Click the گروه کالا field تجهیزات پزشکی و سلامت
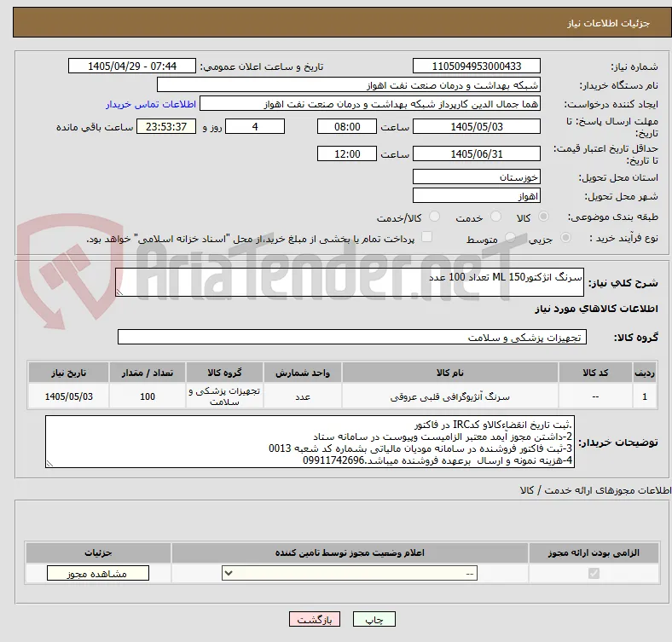 pos(352,337)
